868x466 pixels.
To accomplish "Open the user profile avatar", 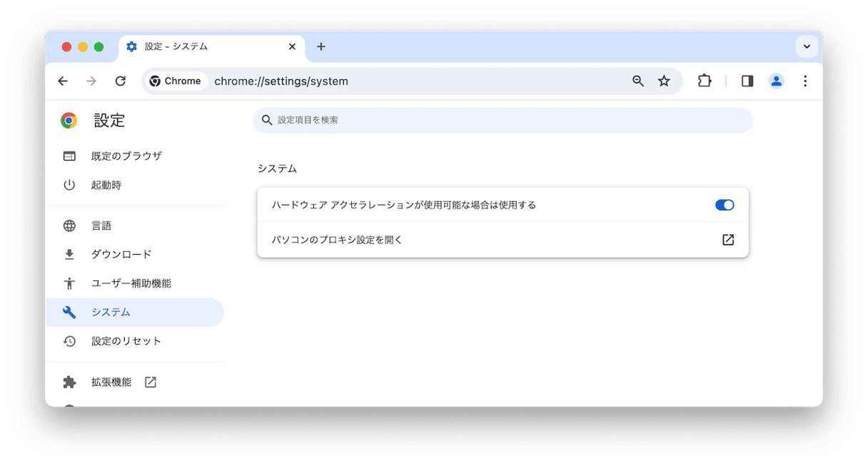I will 776,81.
